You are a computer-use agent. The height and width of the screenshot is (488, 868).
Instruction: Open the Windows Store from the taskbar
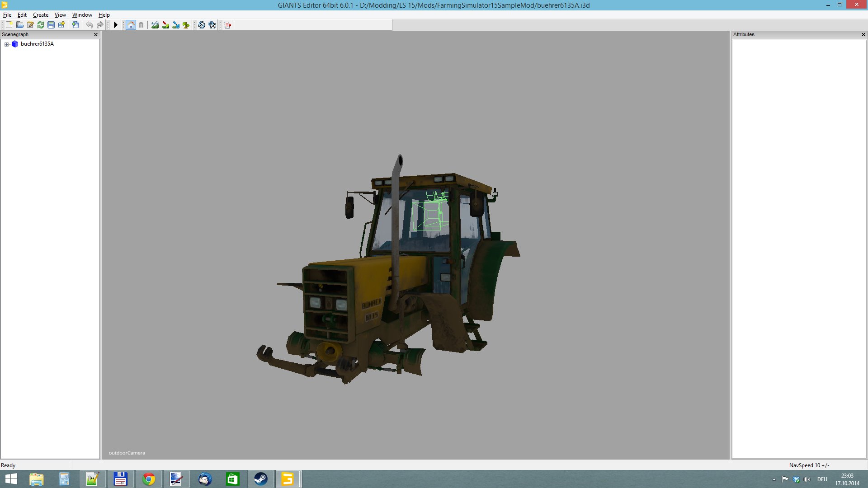coord(232,479)
